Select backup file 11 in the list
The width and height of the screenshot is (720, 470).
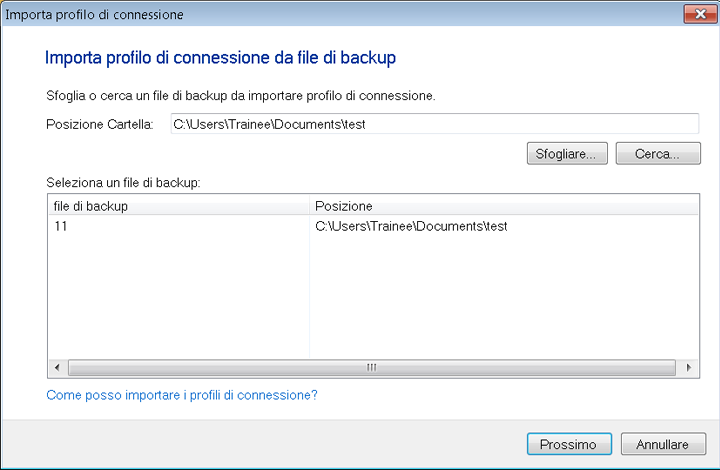coord(61,227)
